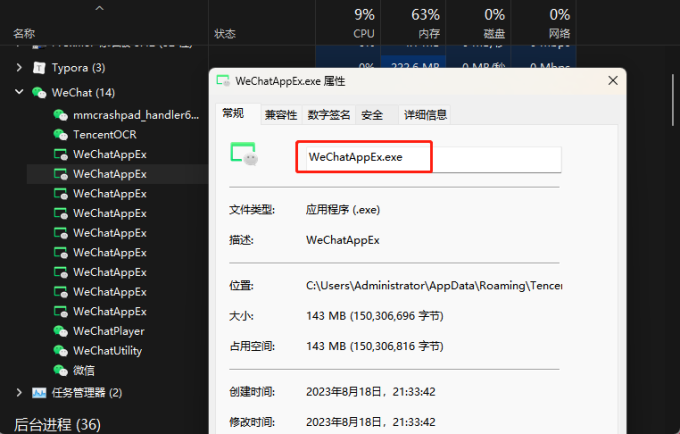Image resolution: width=680 pixels, height=434 pixels.
Task: Click the 占用空间 value 150,306,816 字节
Action: pyautogui.click(x=375, y=346)
